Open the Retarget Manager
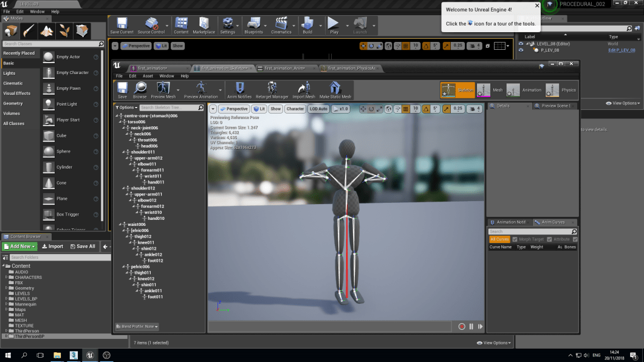The image size is (644, 362). coord(272,90)
